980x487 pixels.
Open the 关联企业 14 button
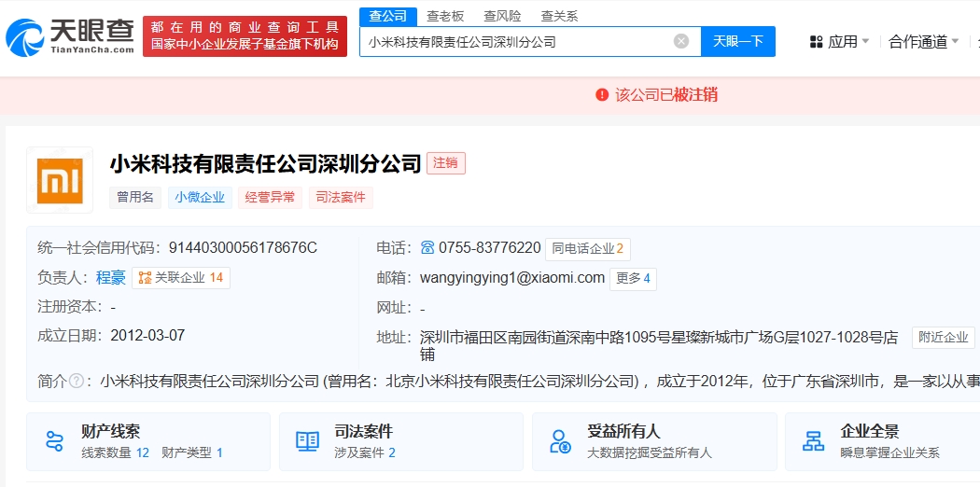click(181, 278)
